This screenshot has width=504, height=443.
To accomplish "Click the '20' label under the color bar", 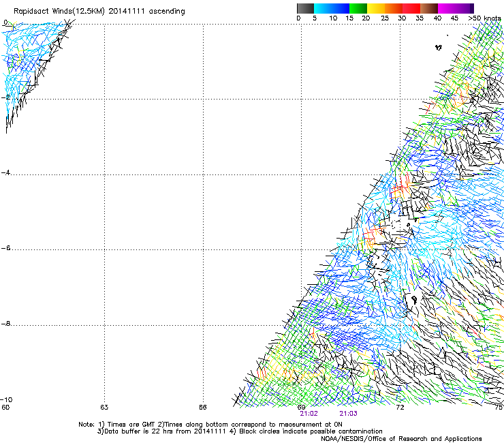I will (x=366, y=18).
